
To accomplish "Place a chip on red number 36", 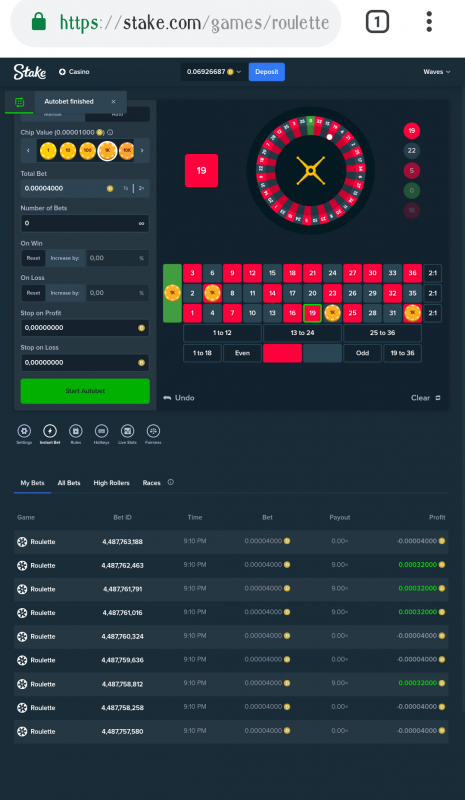I will coord(412,273).
